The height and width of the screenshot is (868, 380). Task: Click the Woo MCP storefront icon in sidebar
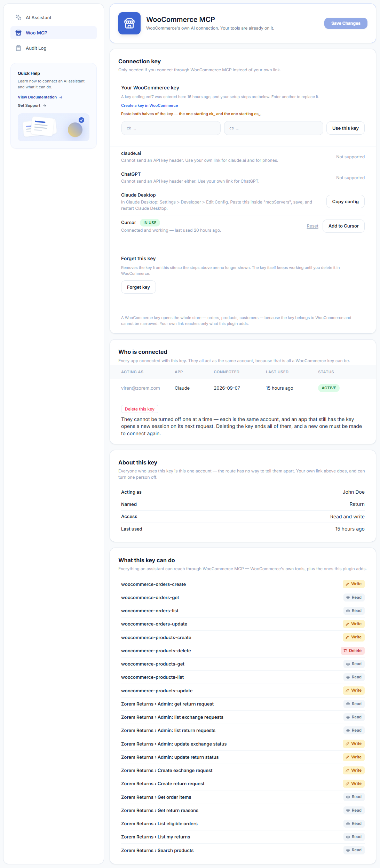coord(18,33)
